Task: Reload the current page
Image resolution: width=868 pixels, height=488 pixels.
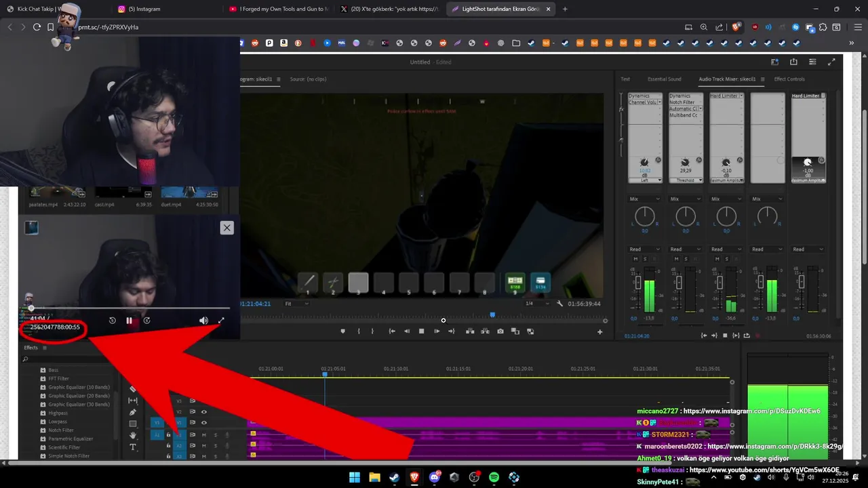Action: (x=36, y=27)
